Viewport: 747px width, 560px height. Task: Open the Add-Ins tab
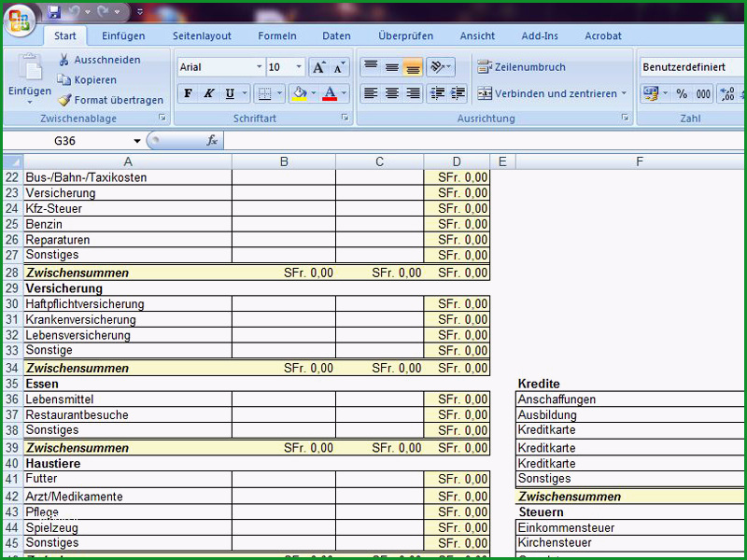pyautogui.click(x=540, y=35)
